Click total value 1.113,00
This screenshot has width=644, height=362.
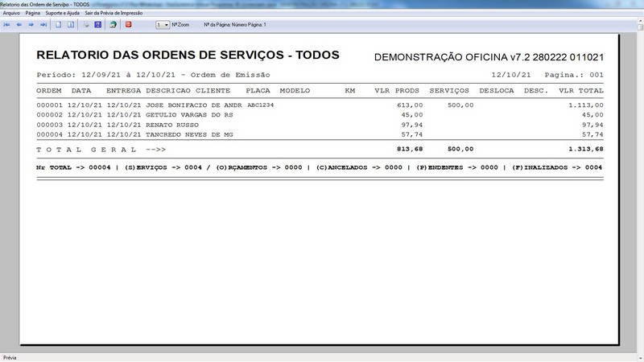(586, 105)
